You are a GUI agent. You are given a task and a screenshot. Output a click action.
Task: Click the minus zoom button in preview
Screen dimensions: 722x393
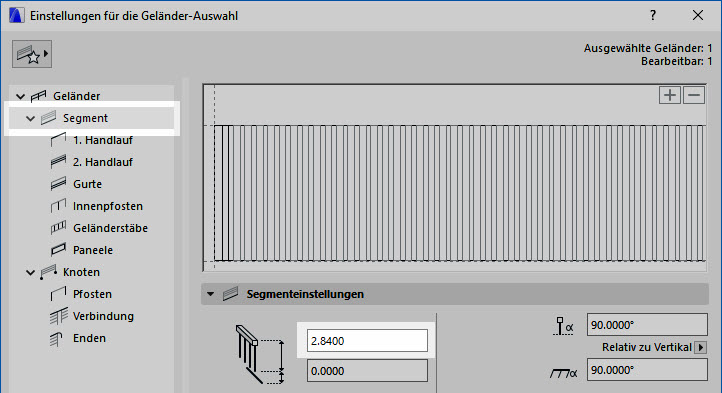point(694,95)
